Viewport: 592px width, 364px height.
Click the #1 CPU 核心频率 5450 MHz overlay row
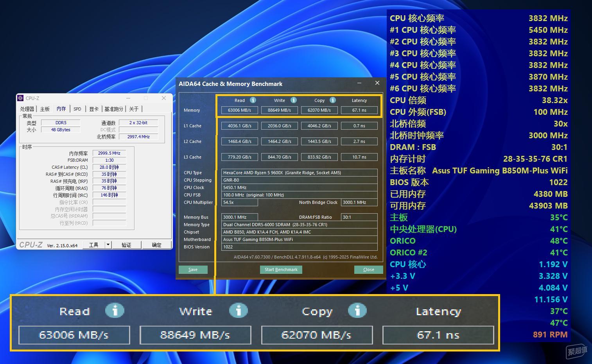click(x=479, y=30)
